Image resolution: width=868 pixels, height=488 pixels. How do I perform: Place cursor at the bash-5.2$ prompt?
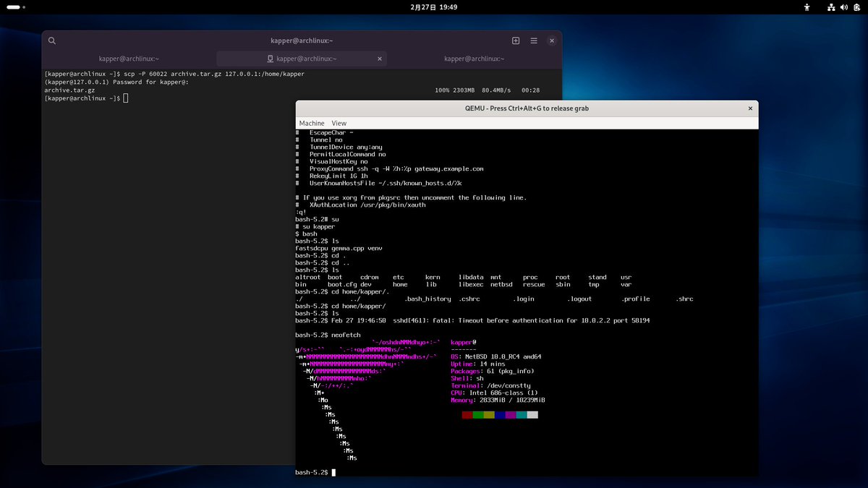pyautogui.click(x=333, y=472)
